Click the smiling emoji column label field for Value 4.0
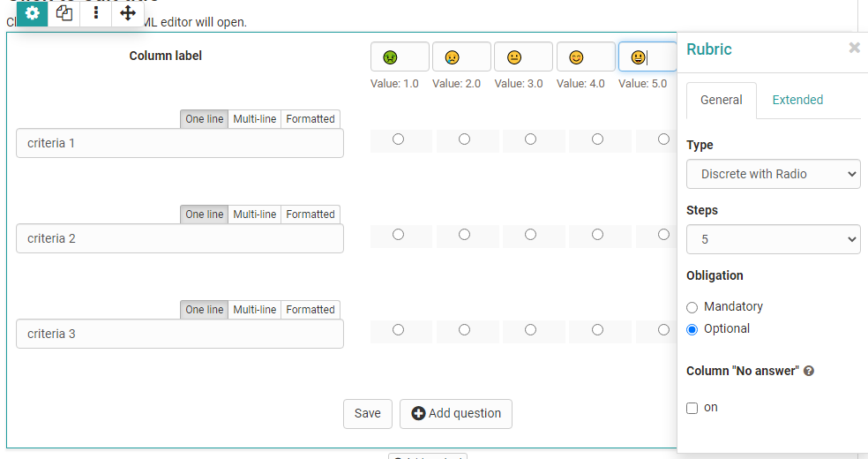 point(586,57)
